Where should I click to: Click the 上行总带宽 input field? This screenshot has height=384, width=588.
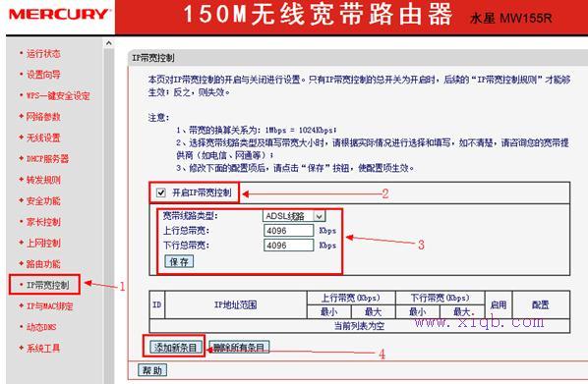click(x=288, y=231)
